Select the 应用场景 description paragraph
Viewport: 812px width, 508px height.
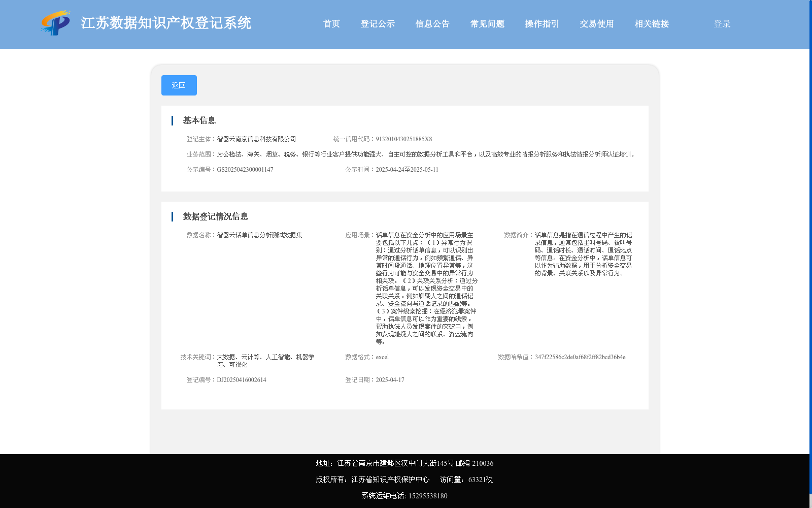[426, 289]
